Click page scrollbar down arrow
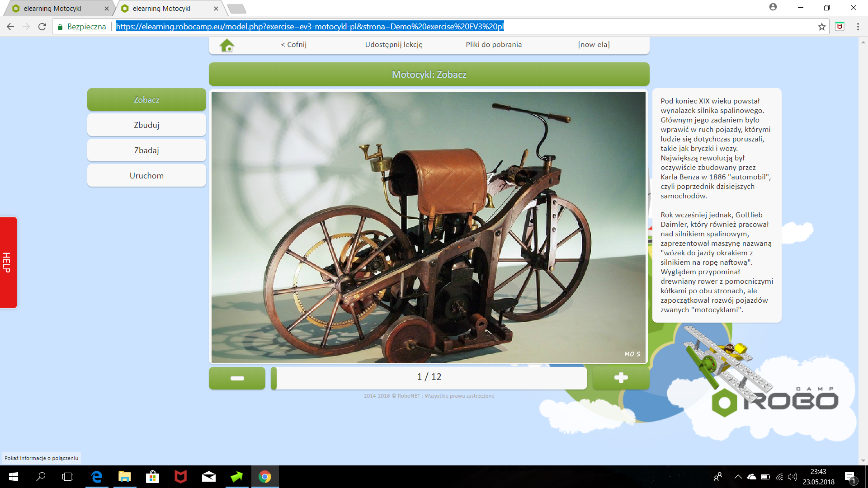The width and height of the screenshot is (868, 488). tap(863, 460)
